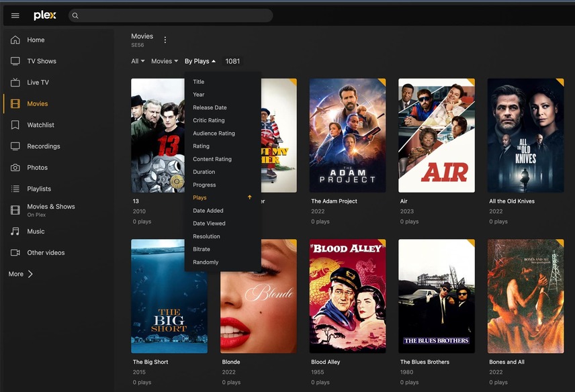Select the highlighted Plays sort option

coord(200,197)
